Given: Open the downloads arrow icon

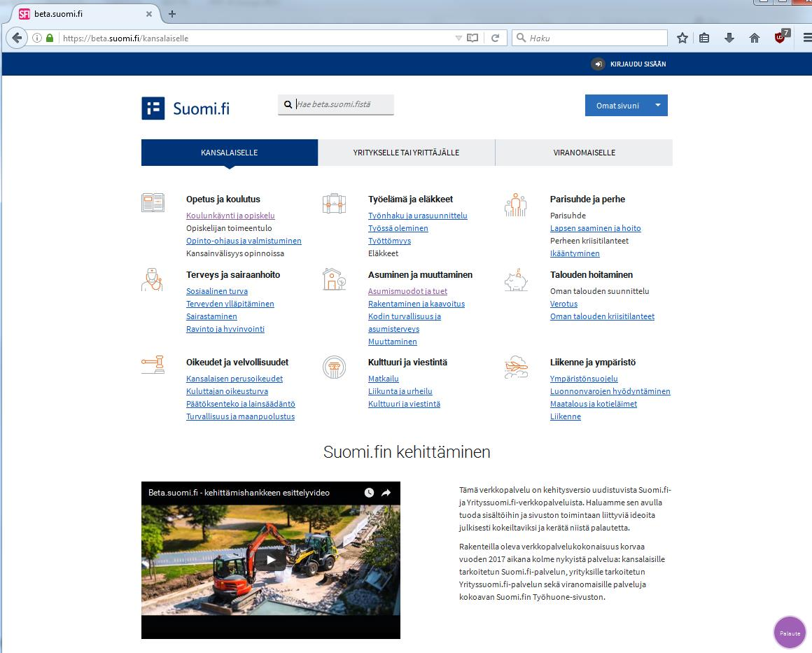Looking at the screenshot, I should tap(729, 38).
